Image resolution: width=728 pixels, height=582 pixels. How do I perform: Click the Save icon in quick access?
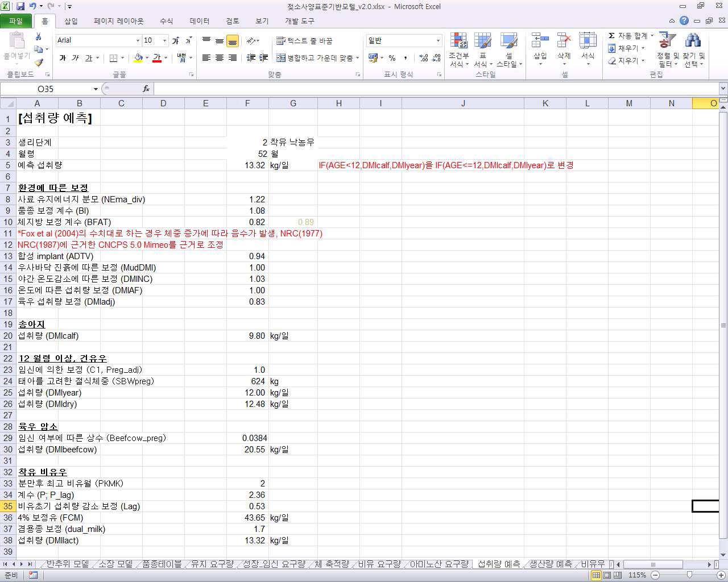pos(21,6)
